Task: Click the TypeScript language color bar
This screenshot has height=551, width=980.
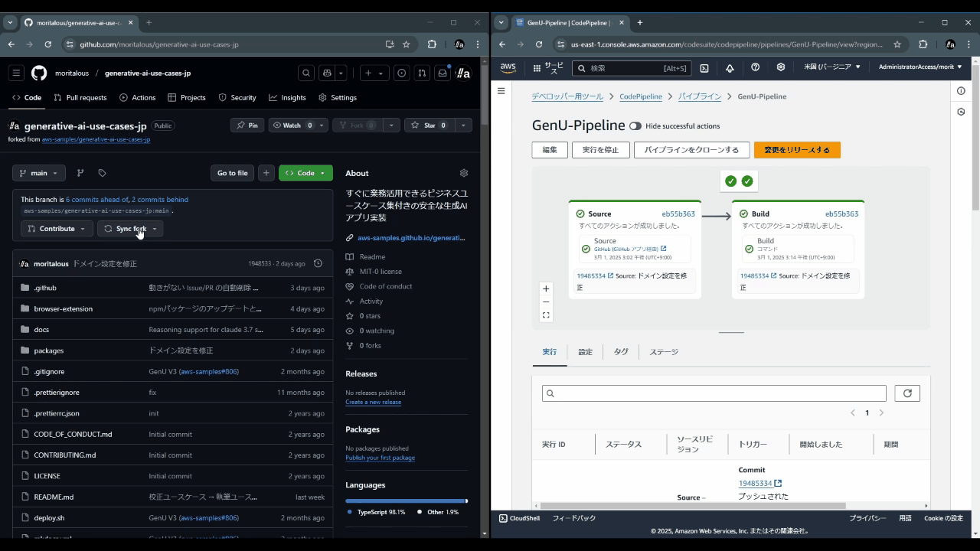Action: coord(406,500)
